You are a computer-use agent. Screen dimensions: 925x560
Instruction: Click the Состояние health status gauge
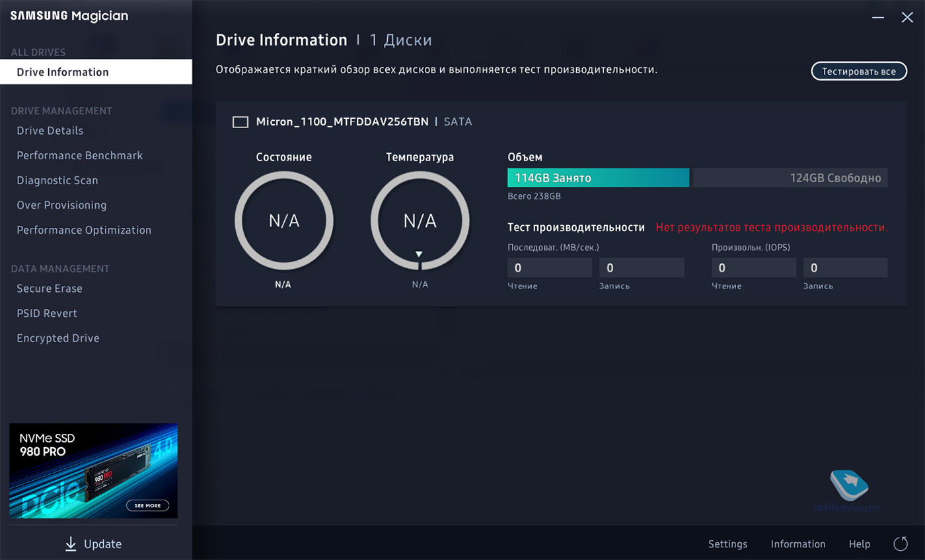[284, 221]
